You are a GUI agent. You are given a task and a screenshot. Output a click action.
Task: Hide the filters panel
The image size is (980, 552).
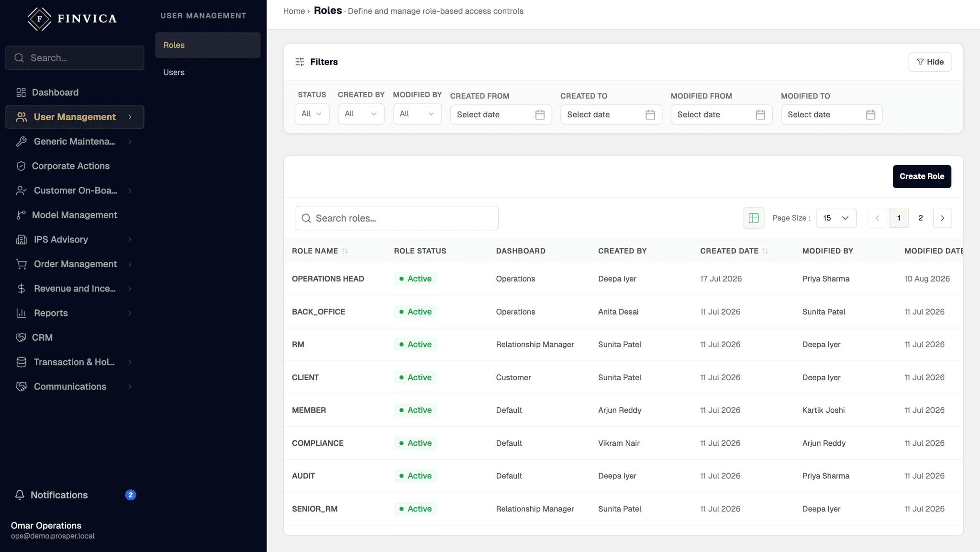pos(930,62)
